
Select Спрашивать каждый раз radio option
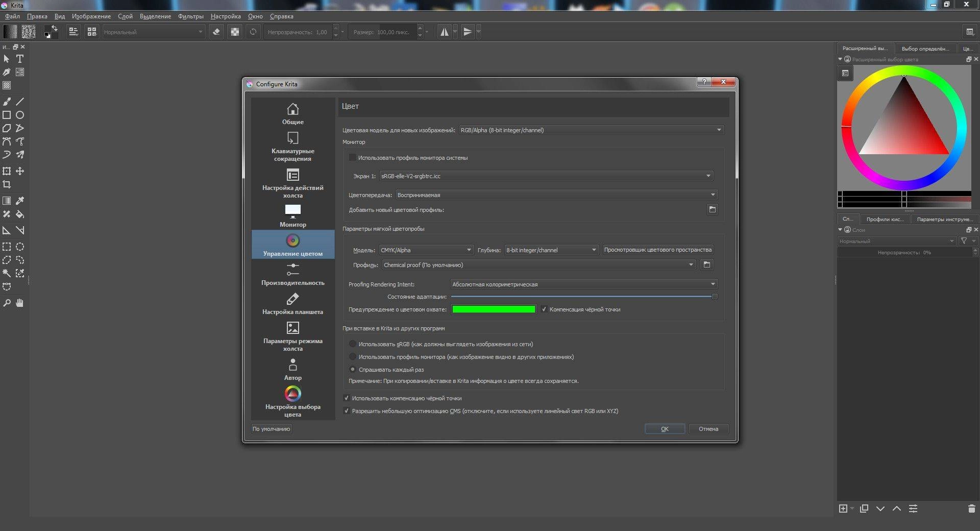tap(353, 370)
